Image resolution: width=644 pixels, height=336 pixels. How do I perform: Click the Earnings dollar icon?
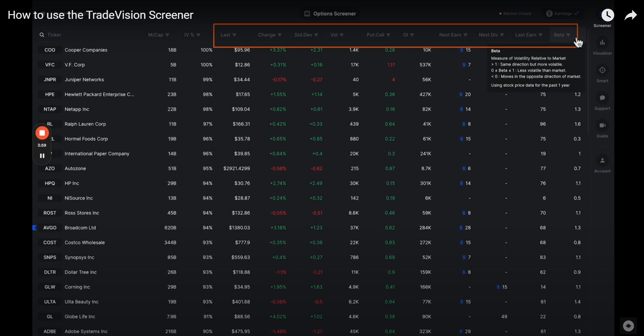click(549, 13)
